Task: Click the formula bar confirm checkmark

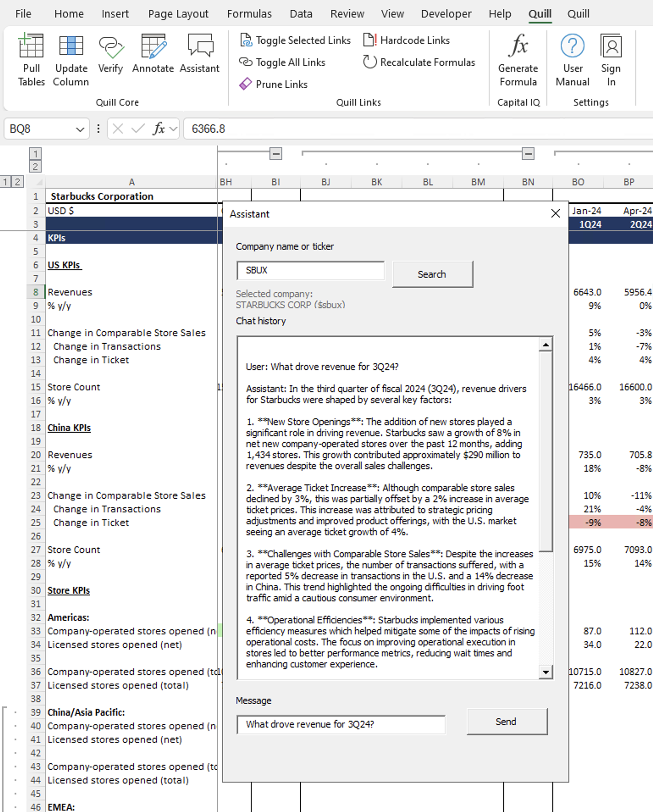Action: click(138, 128)
